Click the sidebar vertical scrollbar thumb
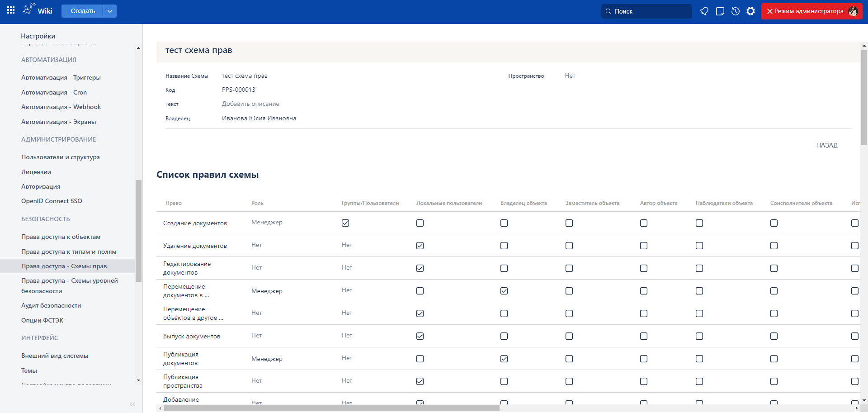This screenshot has width=868, height=413. [138, 231]
